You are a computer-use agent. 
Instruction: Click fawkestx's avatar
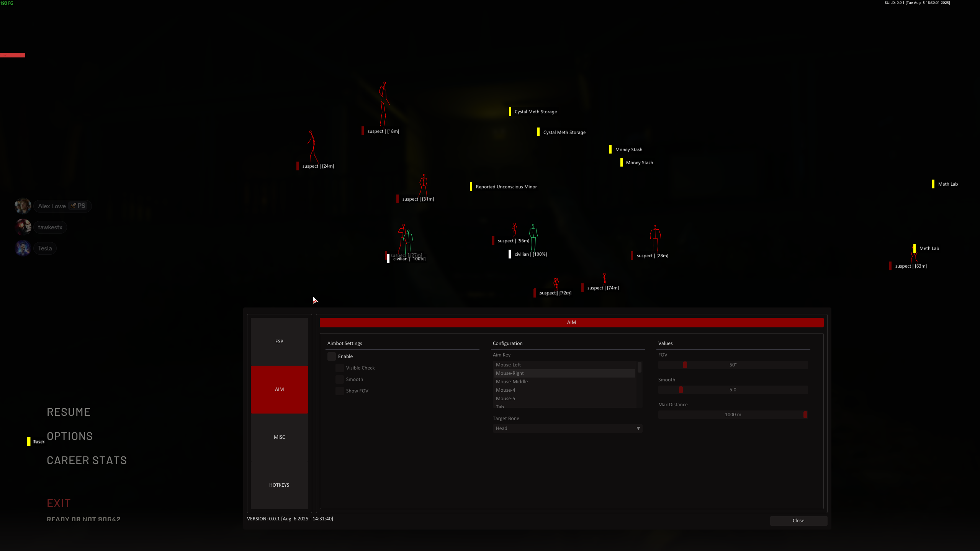[x=23, y=227]
